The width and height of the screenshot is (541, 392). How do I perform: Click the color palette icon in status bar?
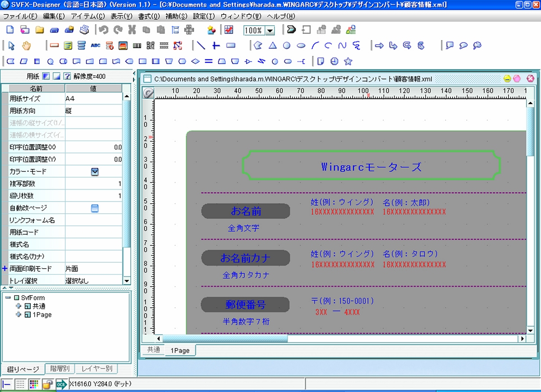34,384
